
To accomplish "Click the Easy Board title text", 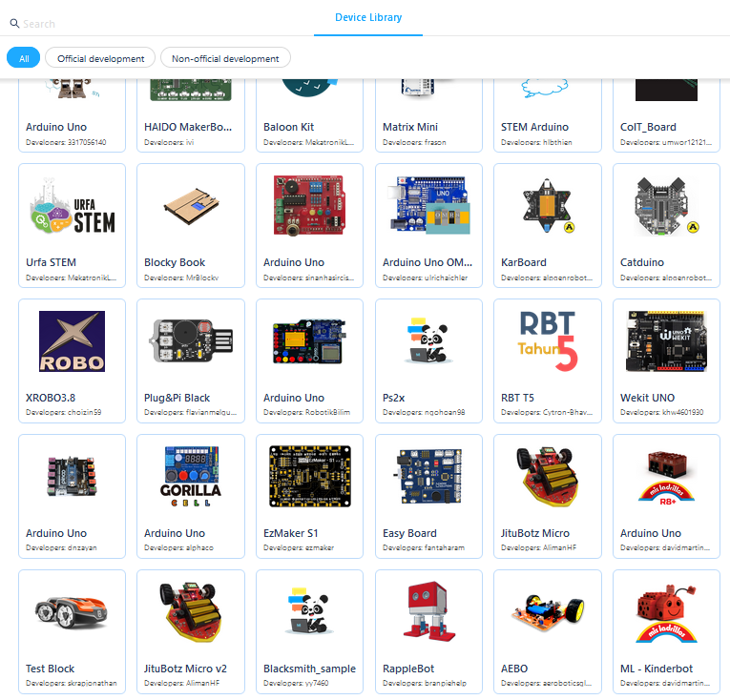I will click(409, 533).
